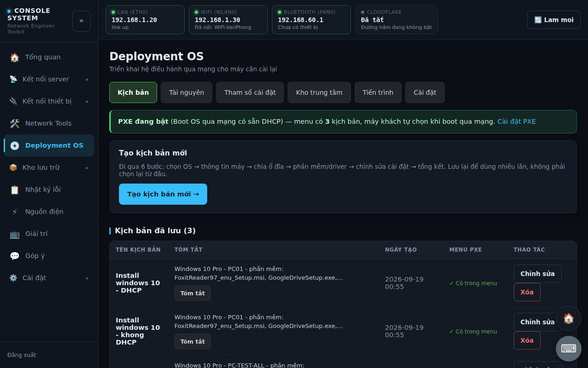Click the Nhật ký lỗi clipboard icon

(15, 190)
